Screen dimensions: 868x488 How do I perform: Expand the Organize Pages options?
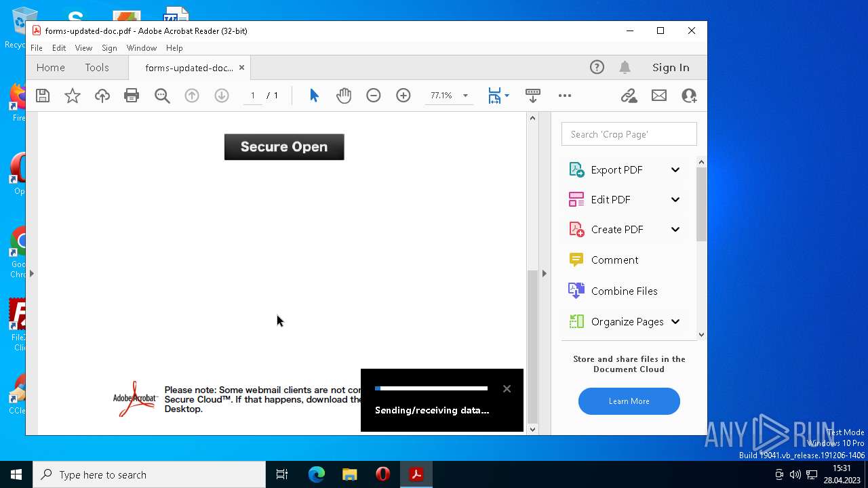point(675,321)
